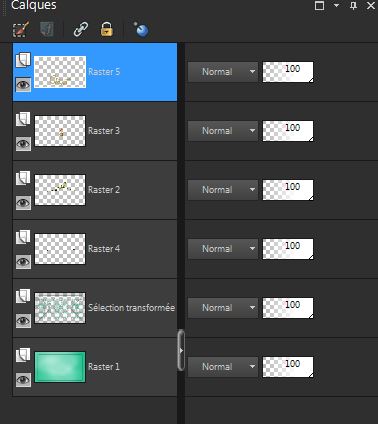This screenshot has width=378, height=424.
Task: Expand blend mode list for Raster 1
Action: [223, 367]
